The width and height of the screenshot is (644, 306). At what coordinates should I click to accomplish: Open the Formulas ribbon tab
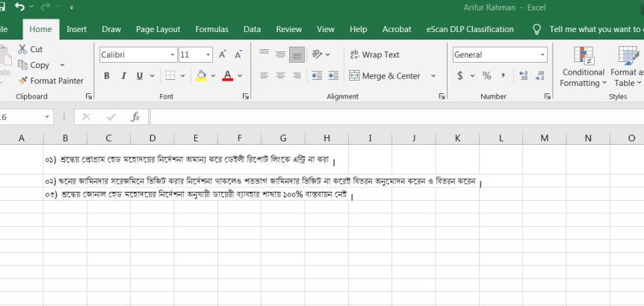click(211, 29)
